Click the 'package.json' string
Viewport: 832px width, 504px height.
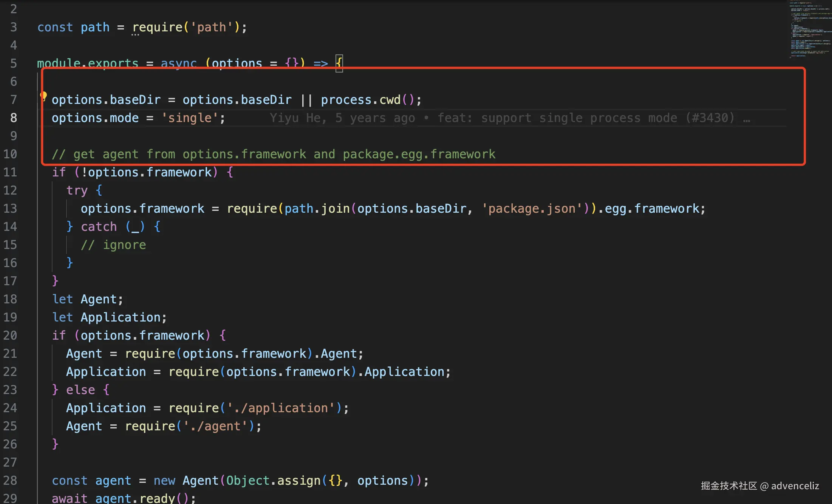pos(532,209)
